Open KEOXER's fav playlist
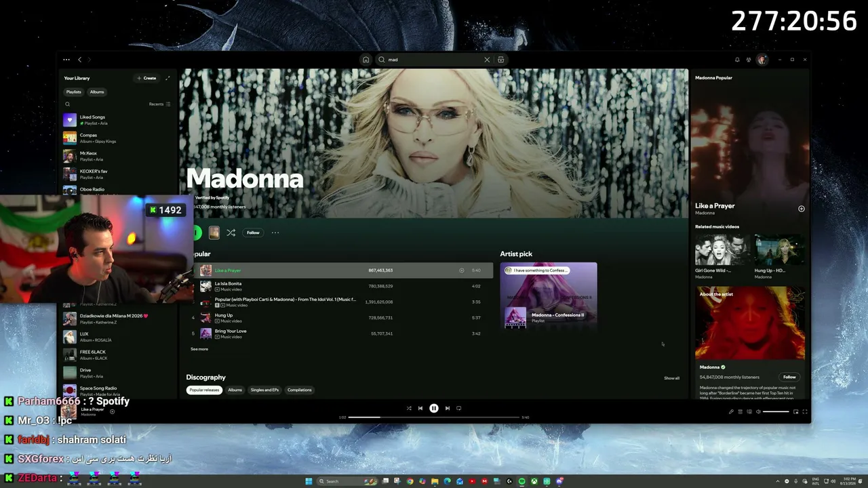The width and height of the screenshot is (868, 488). [117, 174]
